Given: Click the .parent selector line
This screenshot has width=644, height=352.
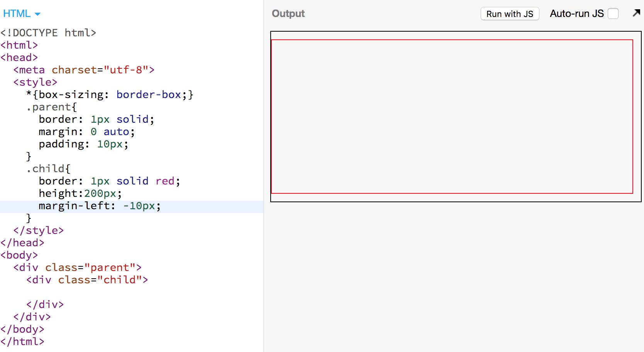Looking at the screenshot, I should pyautogui.click(x=51, y=107).
